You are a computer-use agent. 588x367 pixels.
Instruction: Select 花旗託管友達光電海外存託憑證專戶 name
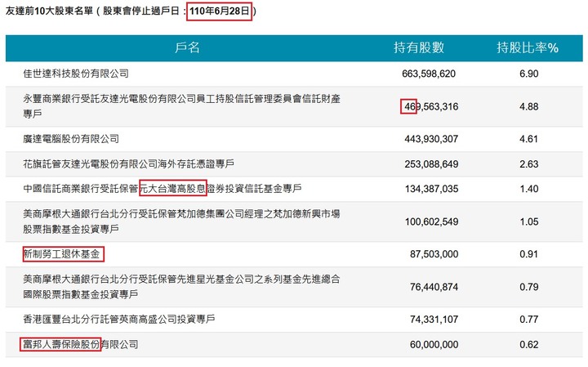(x=129, y=164)
